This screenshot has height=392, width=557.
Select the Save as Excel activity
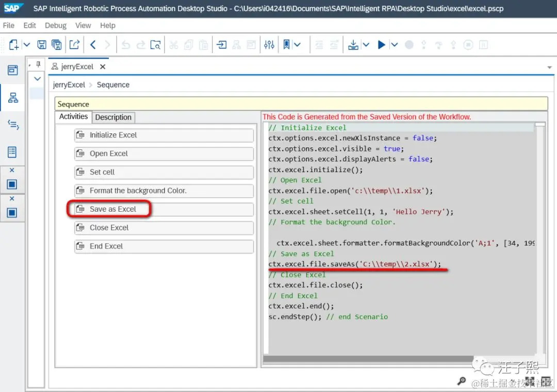[x=164, y=209]
